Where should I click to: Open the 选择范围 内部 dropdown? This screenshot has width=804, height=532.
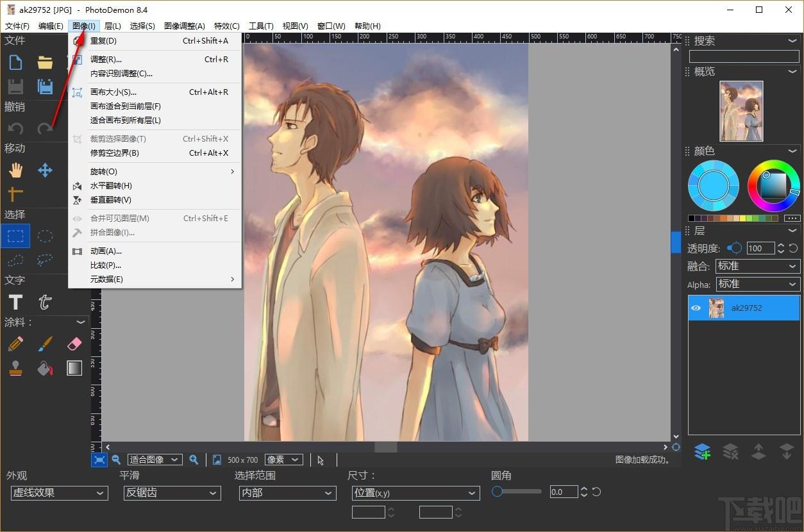(287, 493)
